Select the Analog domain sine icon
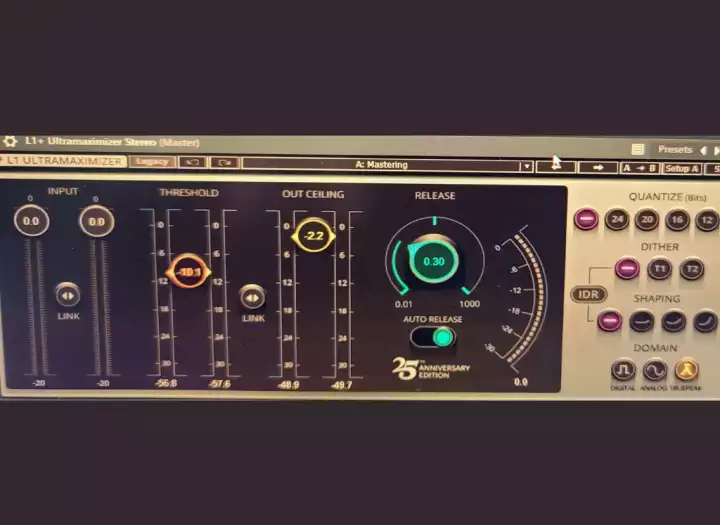The height and width of the screenshot is (525, 720). (x=654, y=370)
